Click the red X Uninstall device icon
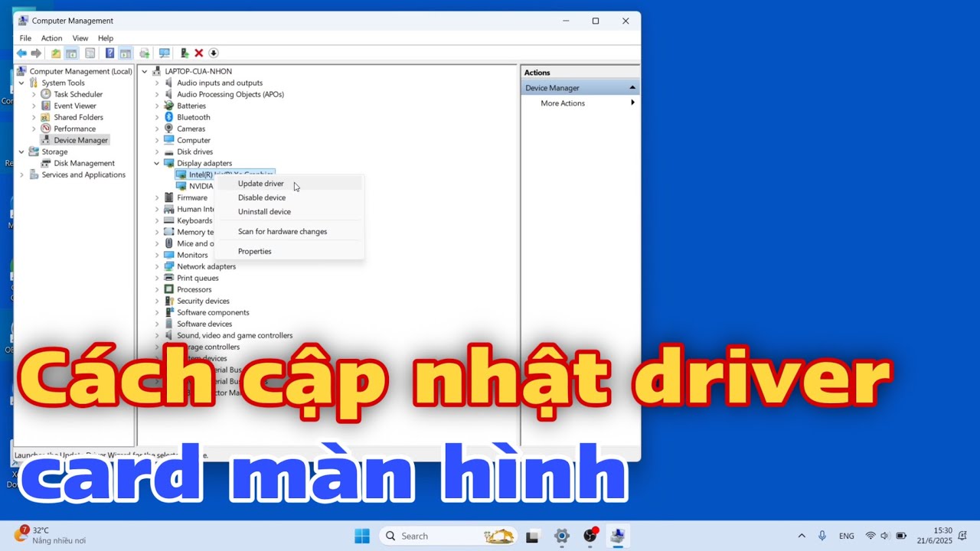Image resolution: width=980 pixels, height=551 pixels. (199, 53)
